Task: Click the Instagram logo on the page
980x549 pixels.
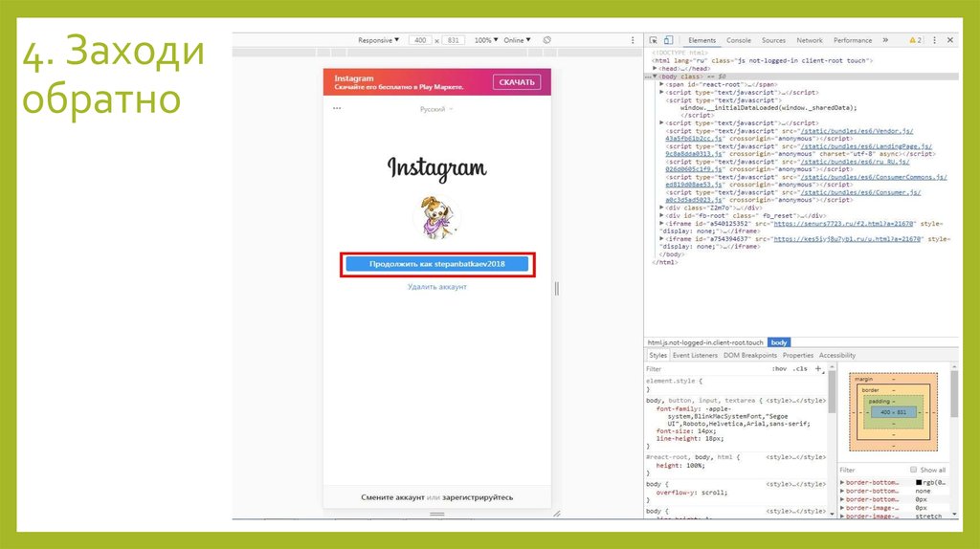Action: (436, 168)
